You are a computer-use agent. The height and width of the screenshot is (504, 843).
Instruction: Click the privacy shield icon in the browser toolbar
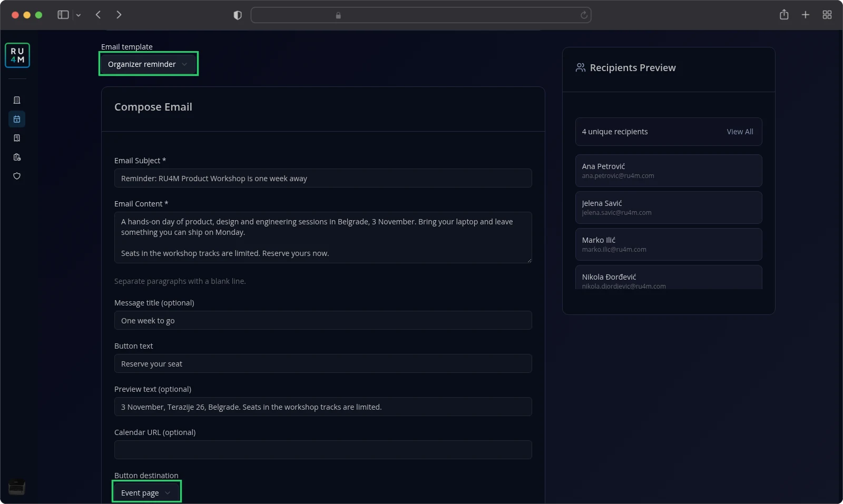coord(238,15)
